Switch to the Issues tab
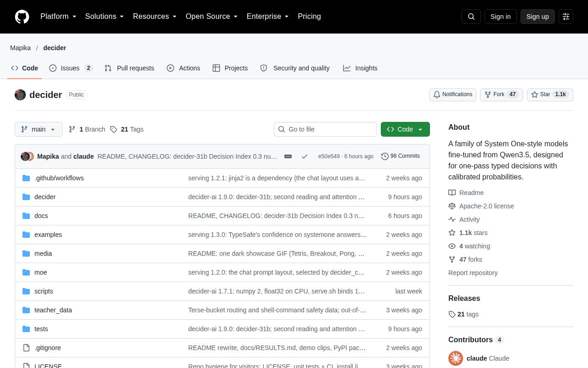 click(x=71, y=68)
